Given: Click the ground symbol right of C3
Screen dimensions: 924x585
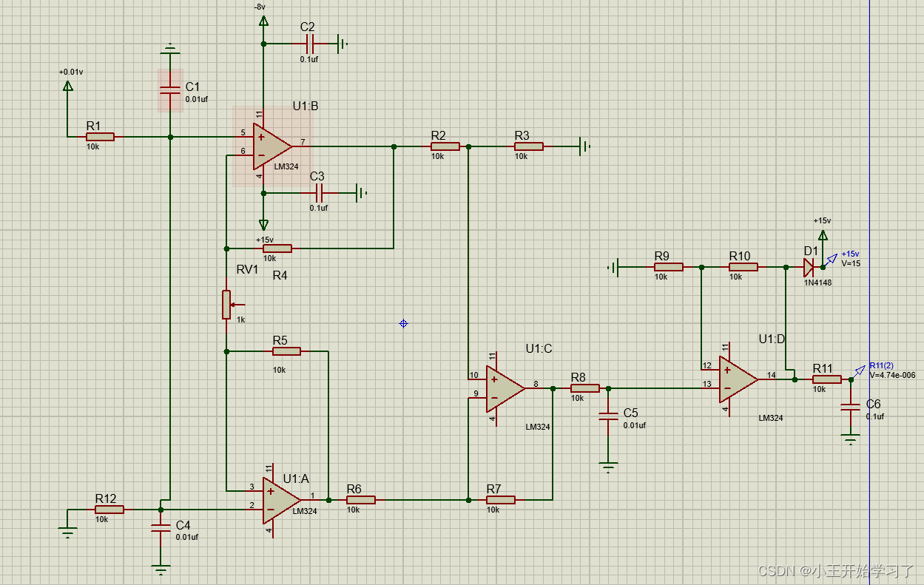Looking at the screenshot, I should (x=361, y=193).
